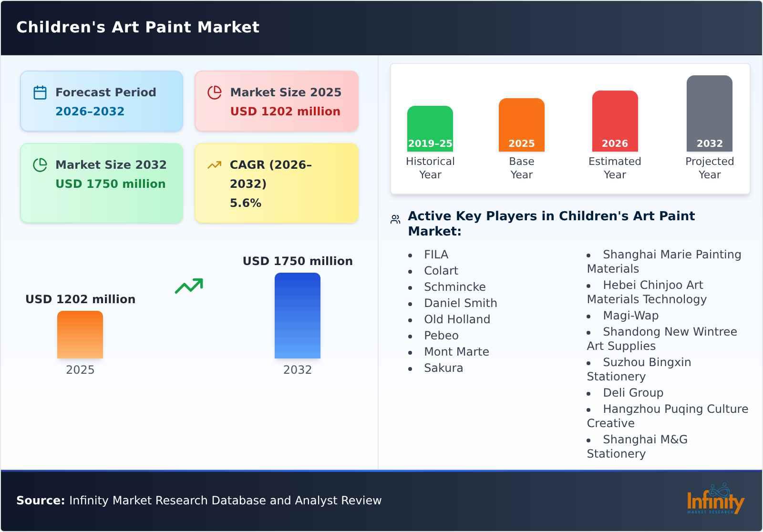Click the people icon beside Active Key Players
The width and height of the screenshot is (763, 532).
tap(395, 219)
